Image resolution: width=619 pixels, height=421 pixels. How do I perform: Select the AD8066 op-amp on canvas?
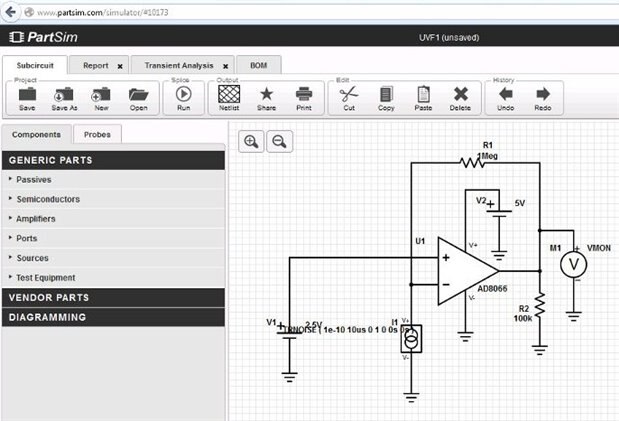[465, 270]
